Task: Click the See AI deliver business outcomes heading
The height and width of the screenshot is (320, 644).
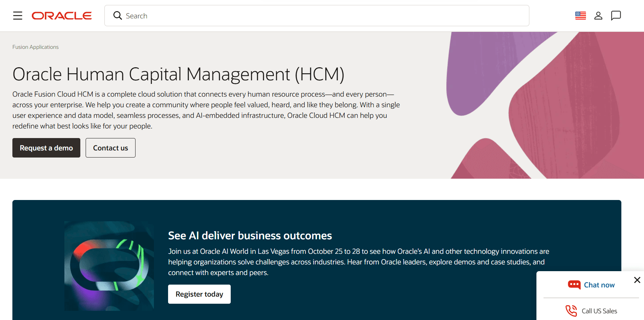Action: click(x=250, y=236)
